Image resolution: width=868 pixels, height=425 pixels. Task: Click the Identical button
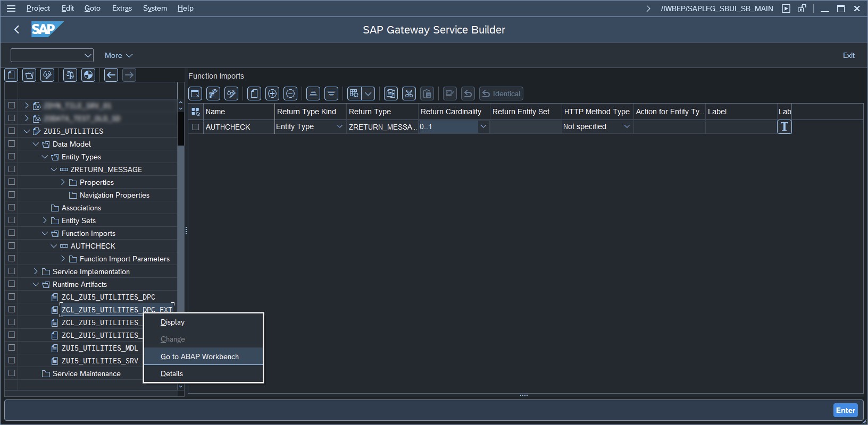point(501,94)
